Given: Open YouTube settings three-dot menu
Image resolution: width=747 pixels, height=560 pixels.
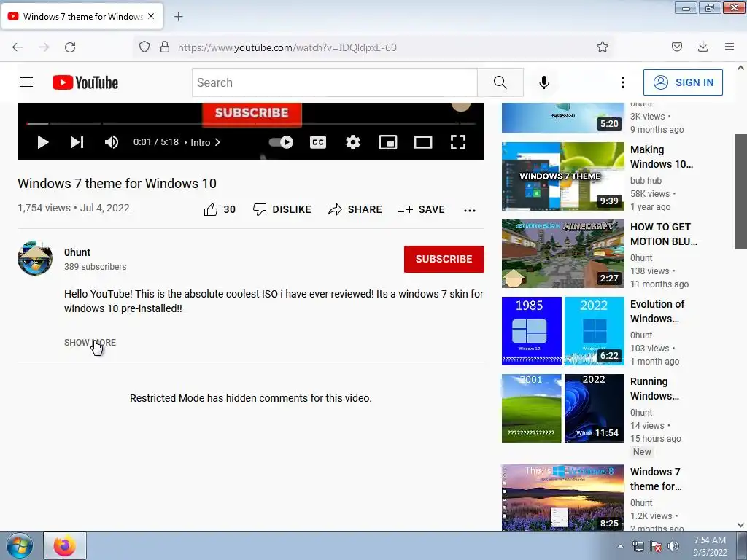Looking at the screenshot, I should [623, 82].
